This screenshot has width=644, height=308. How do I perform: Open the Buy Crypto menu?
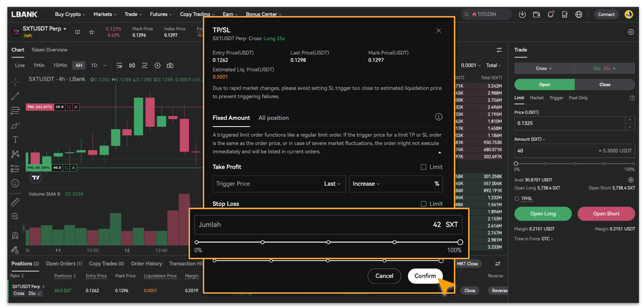[x=70, y=14]
